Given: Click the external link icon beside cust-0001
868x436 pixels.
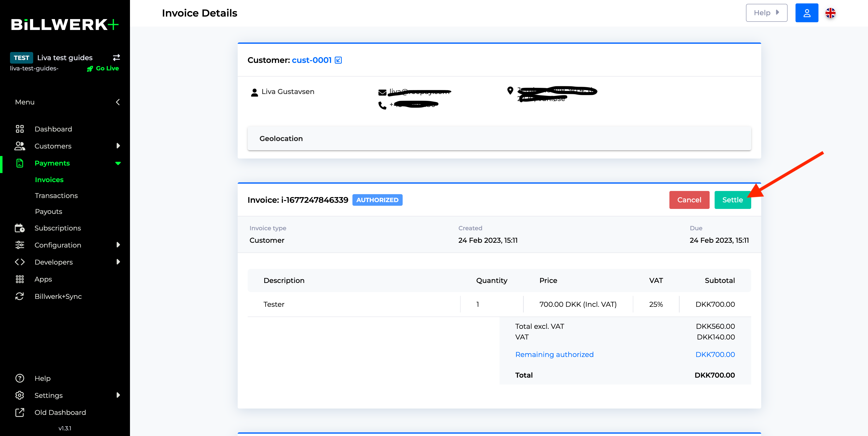Looking at the screenshot, I should tap(338, 60).
